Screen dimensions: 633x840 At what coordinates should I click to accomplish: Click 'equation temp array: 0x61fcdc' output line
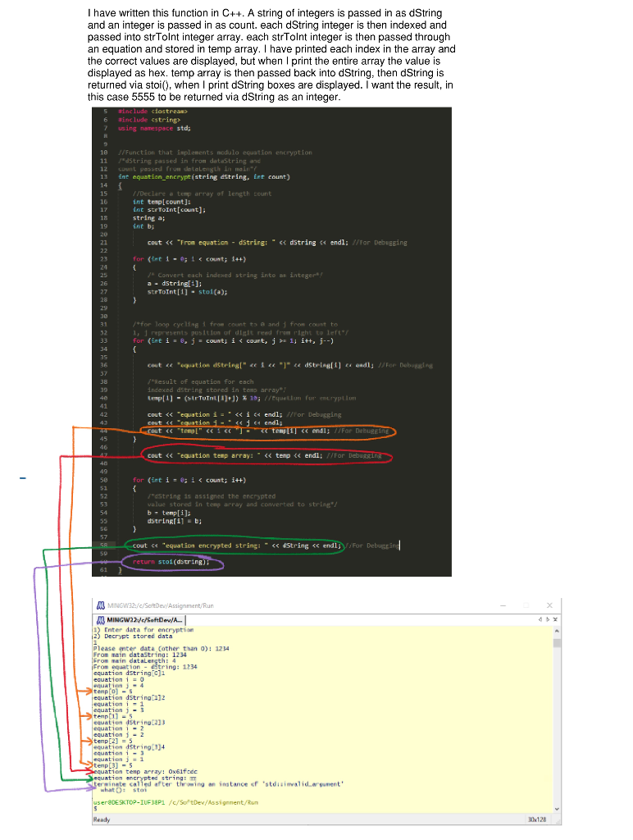(145, 772)
